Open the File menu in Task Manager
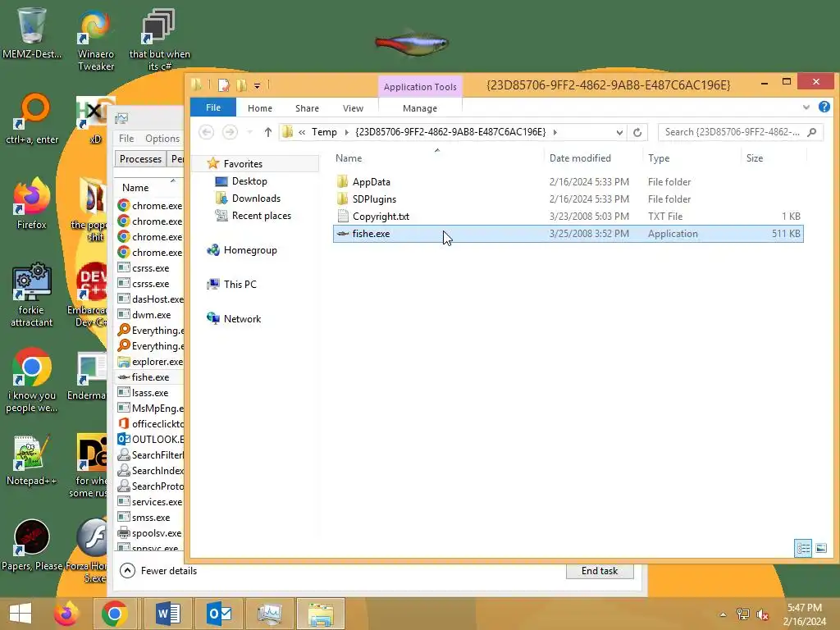 click(126, 138)
